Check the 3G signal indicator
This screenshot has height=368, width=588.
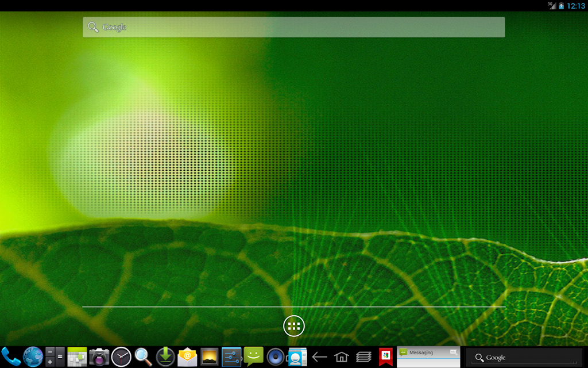[552, 6]
